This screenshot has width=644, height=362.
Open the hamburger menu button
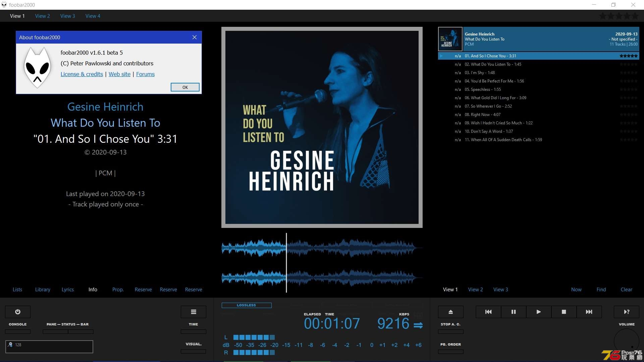click(x=194, y=312)
